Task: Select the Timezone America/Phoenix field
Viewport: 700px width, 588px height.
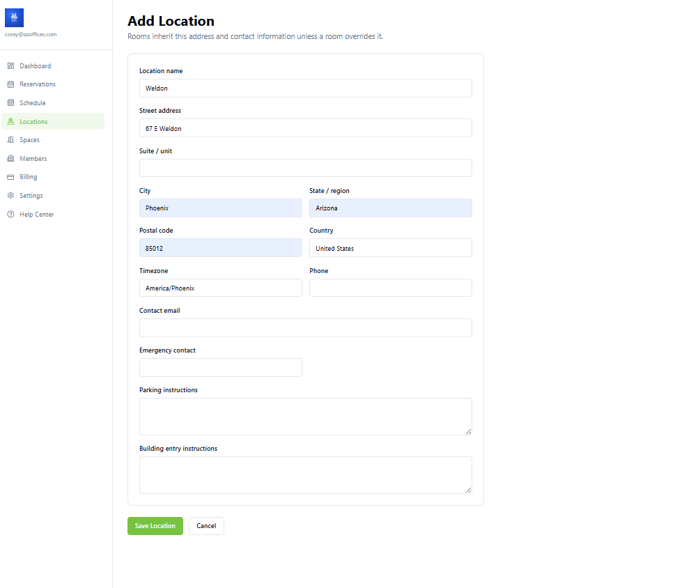Action: 221,288
